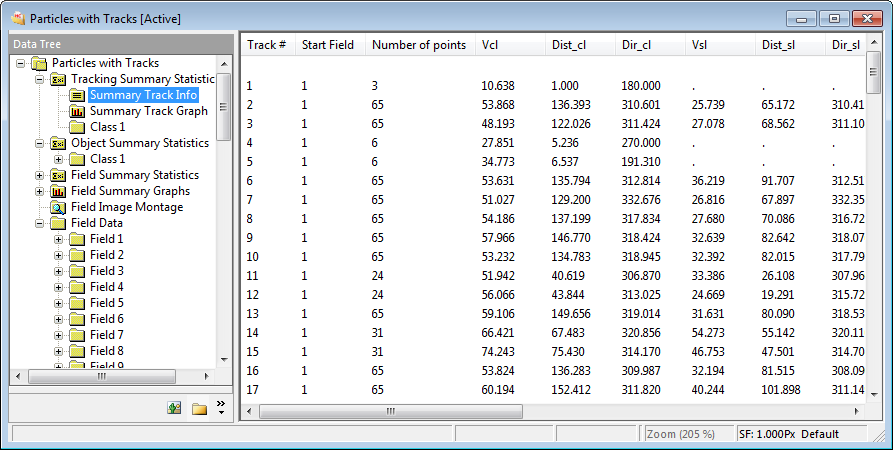Expand the Field Summary Statistics node

(40, 175)
